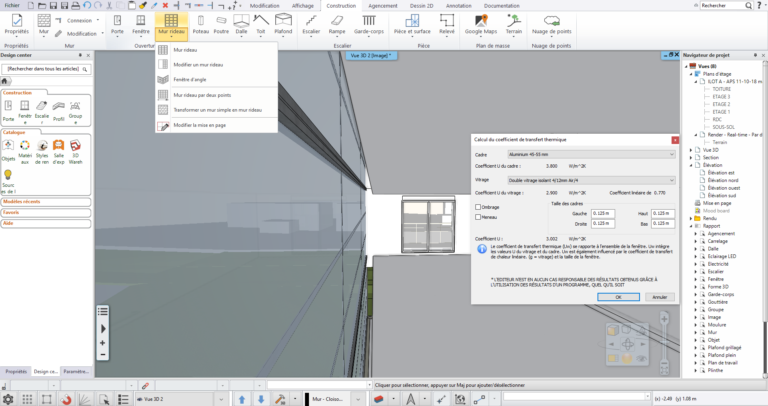The image size is (768, 406).
Task: Open the Nuage de points tool
Action: (552, 24)
